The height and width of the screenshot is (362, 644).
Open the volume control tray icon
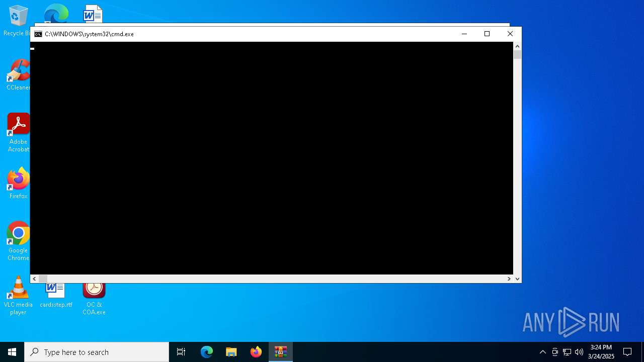(x=579, y=352)
